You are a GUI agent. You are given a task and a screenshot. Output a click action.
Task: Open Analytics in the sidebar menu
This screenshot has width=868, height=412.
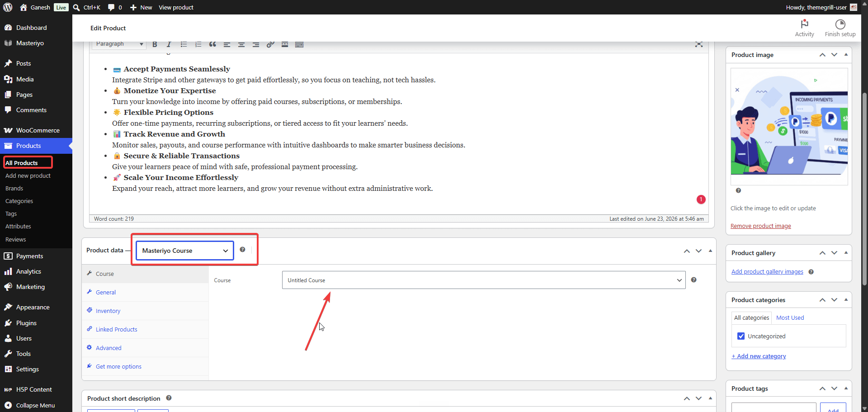[x=36, y=271]
